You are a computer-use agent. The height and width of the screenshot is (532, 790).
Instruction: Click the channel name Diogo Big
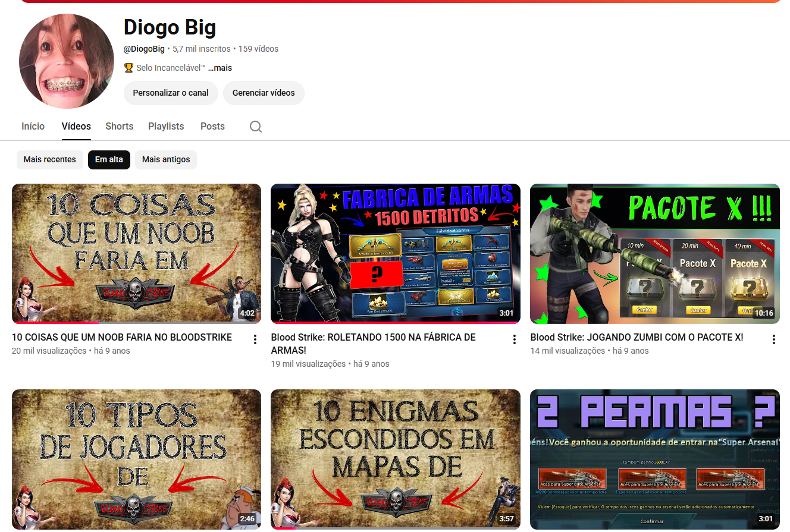click(170, 27)
